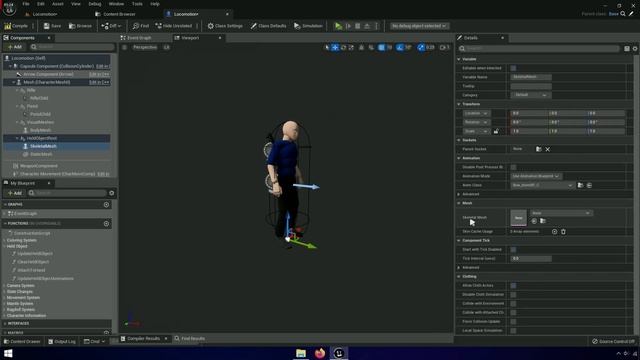Browse to Parent Socket with folder icon

539,149
